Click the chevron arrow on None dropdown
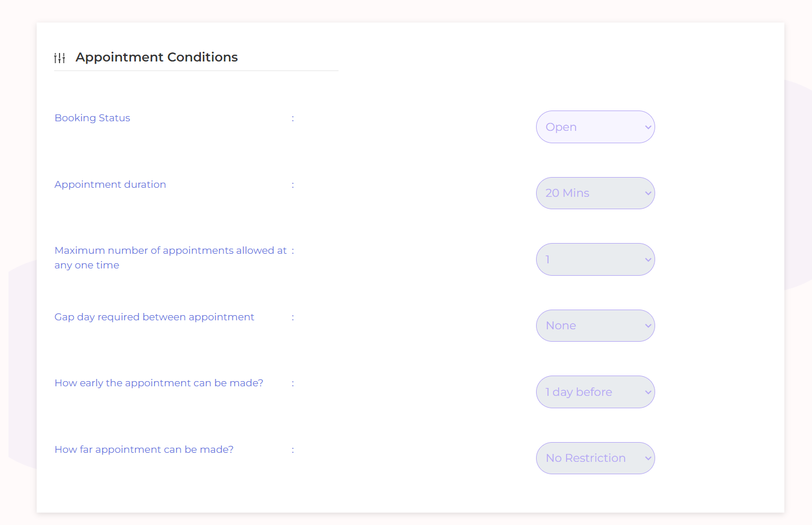 (648, 326)
